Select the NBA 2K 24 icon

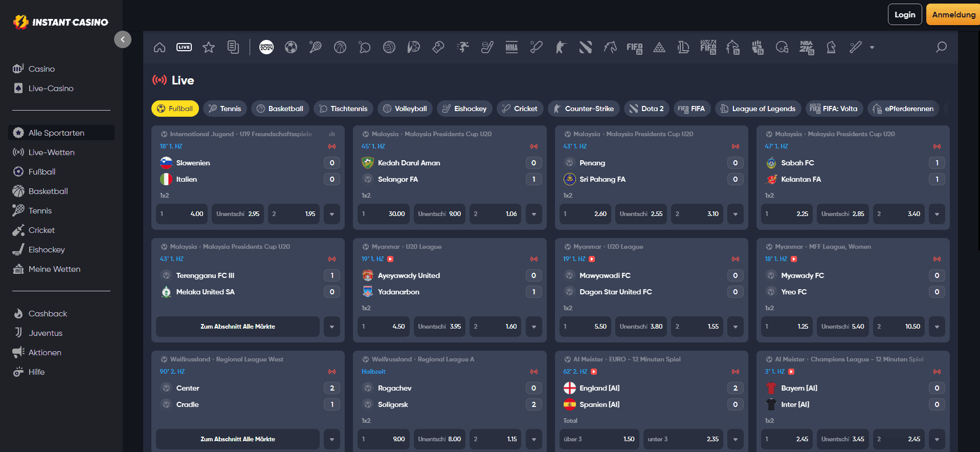tap(807, 48)
